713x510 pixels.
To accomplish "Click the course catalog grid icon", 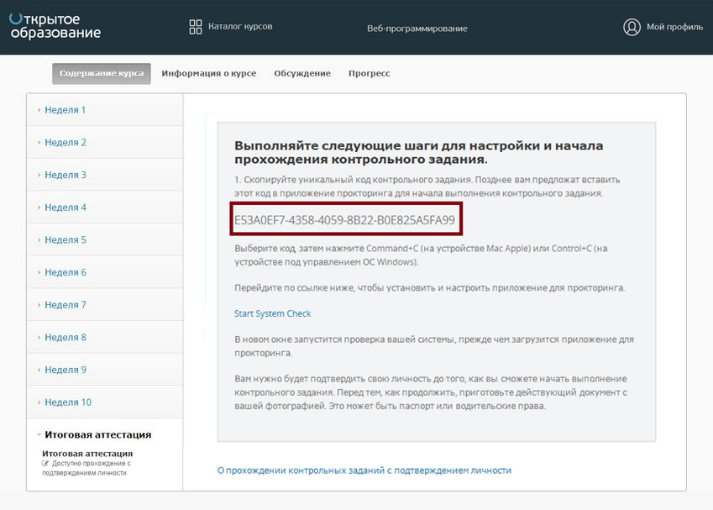I will (196, 27).
